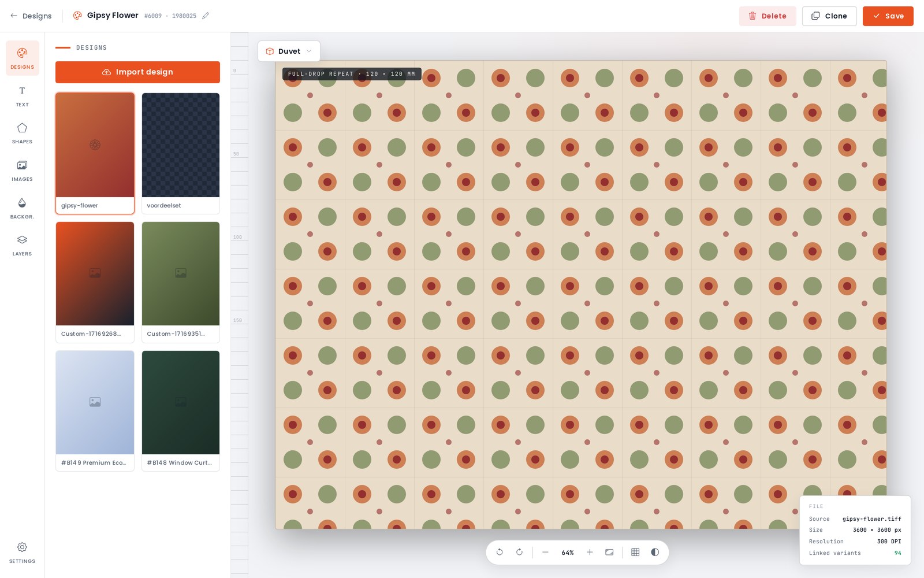The width and height of the screenshot is (924, 578).
Task: Clone the Gipsy Flower design
Action: click(829, 16)
